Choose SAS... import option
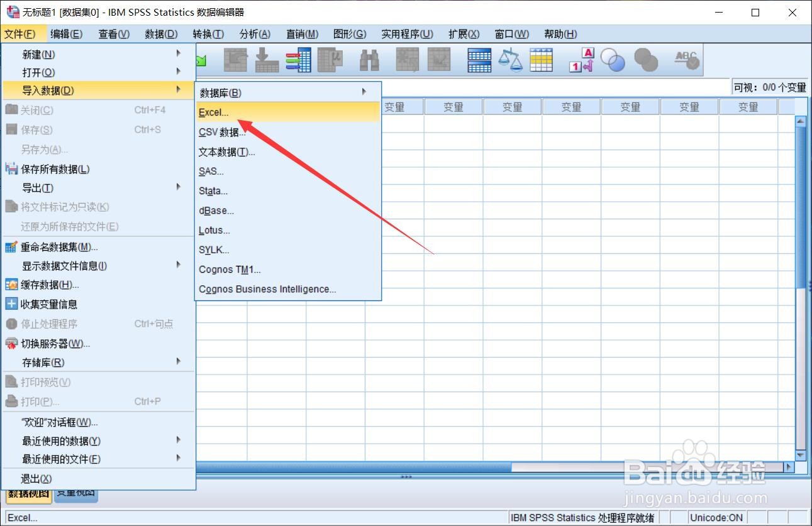812x526 pixels. 288,171
